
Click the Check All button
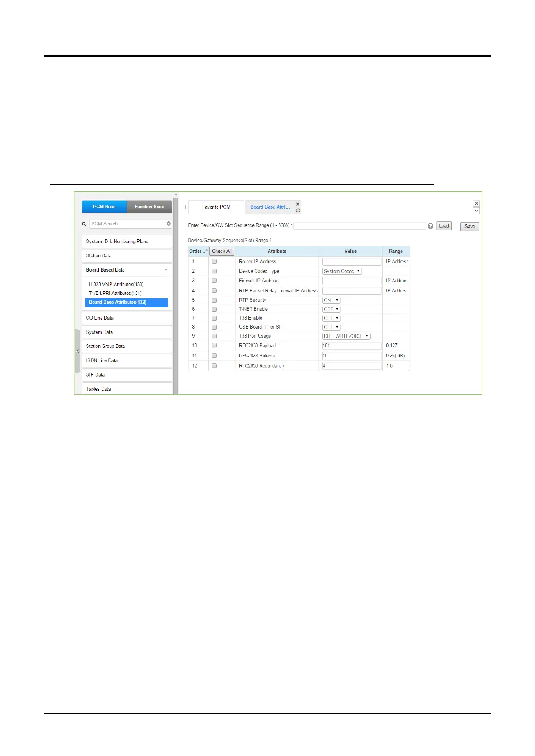pos(222,251)
